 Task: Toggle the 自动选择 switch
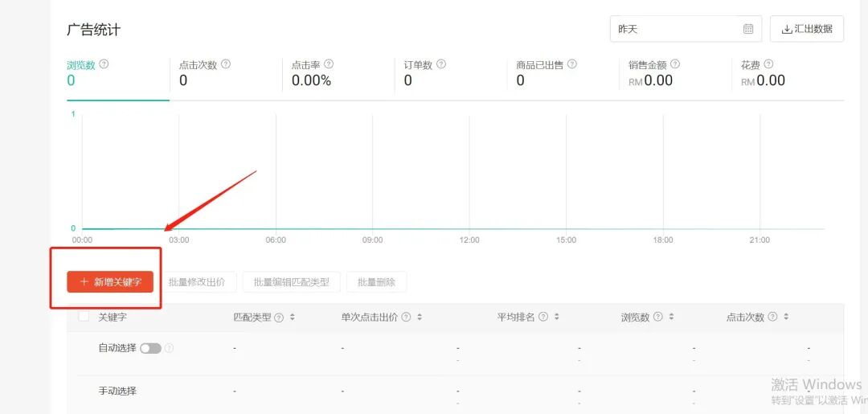[x=150, y=348]
